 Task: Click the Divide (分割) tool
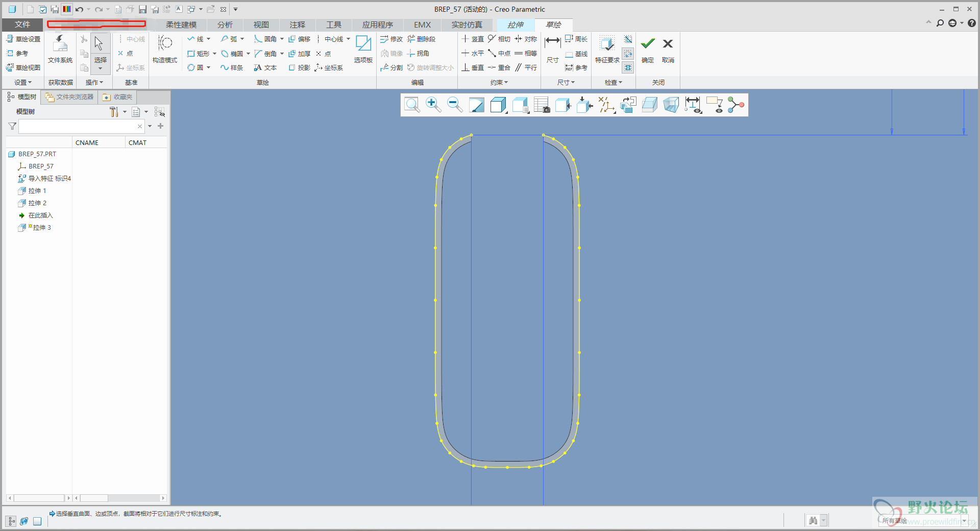[x=391, y=67]
